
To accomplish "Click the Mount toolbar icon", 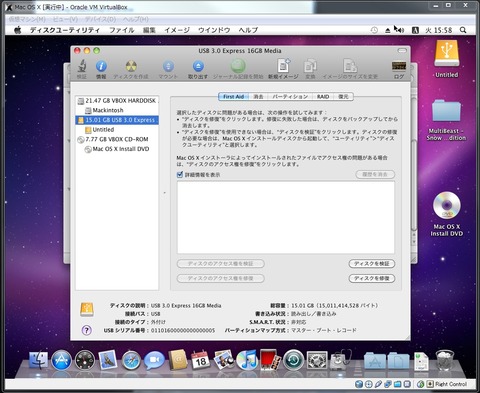I will pyautogui.click(x=168, y=66).
